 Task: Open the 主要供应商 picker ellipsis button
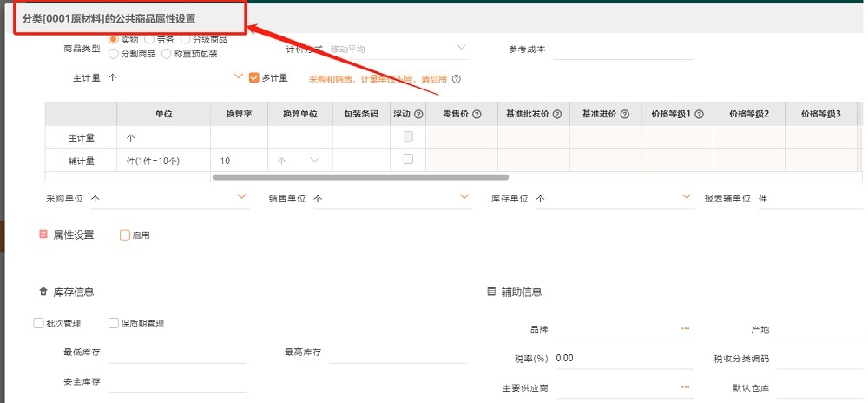coord(686,387)
